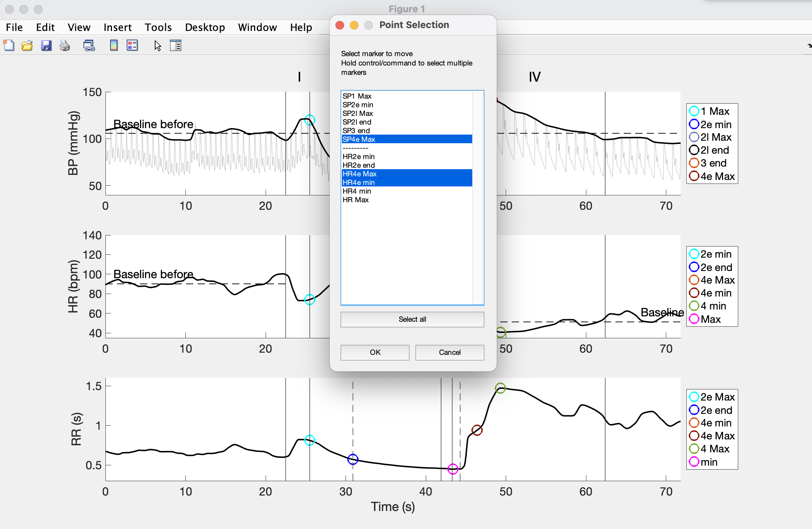Image resolution: width=812 pixels, height=529 pixels.
Task: Click the New Figure toolbar icon
Action: [x=9, y=46]
